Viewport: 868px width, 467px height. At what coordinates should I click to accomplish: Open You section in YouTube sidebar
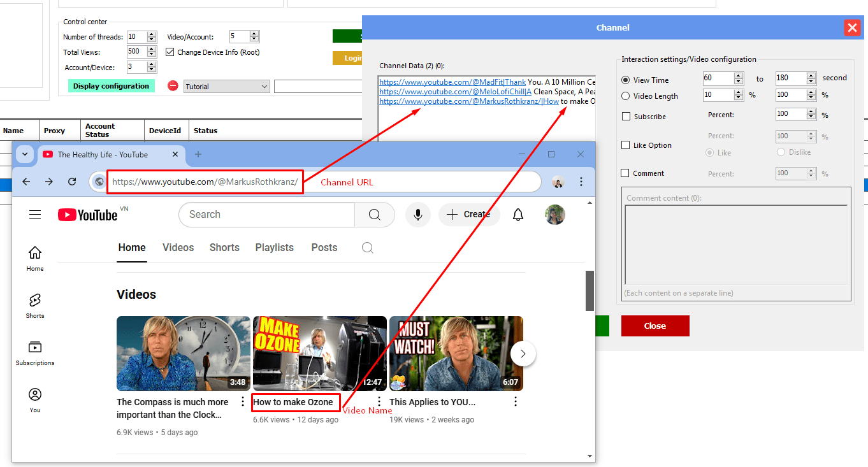35,400
